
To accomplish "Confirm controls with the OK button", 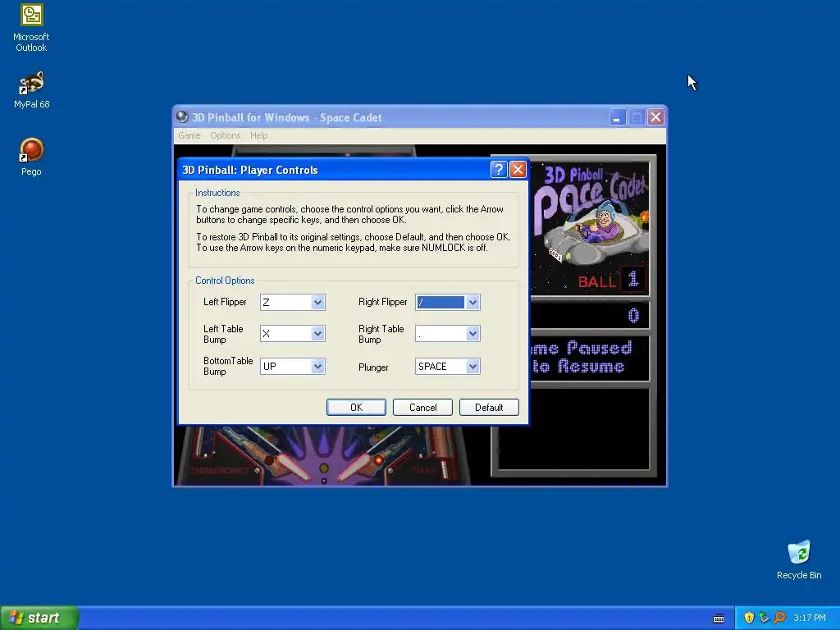I will [356, 407].
